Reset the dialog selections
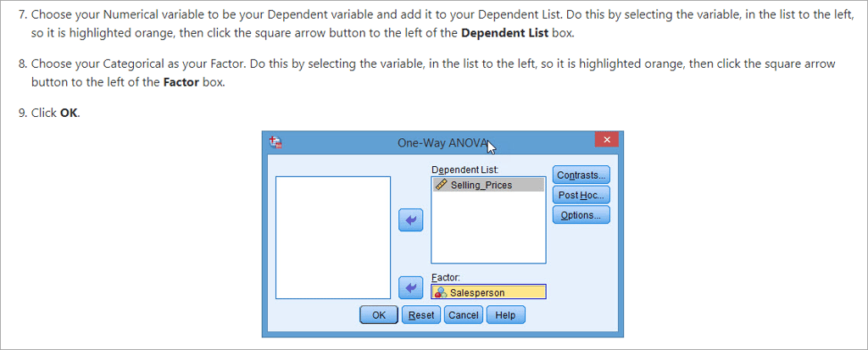868x350 pixels. (x=421, y=315)
